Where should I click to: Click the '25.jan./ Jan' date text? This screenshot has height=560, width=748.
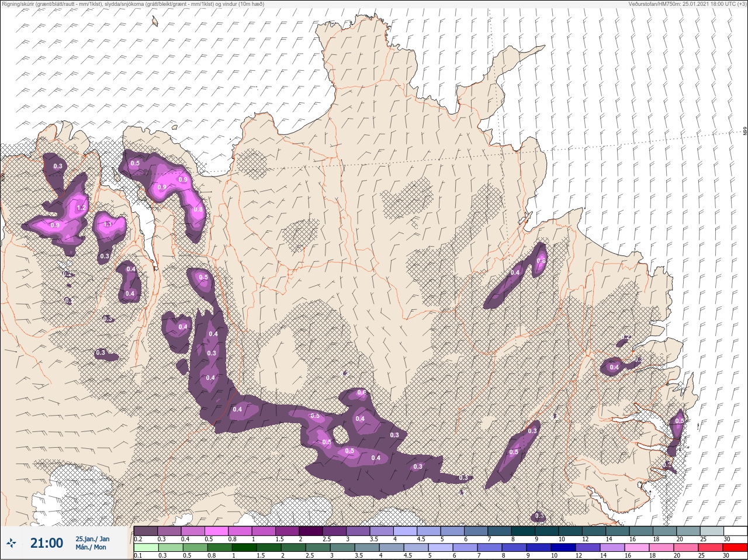pyautogui.click(x=92, y=539)
